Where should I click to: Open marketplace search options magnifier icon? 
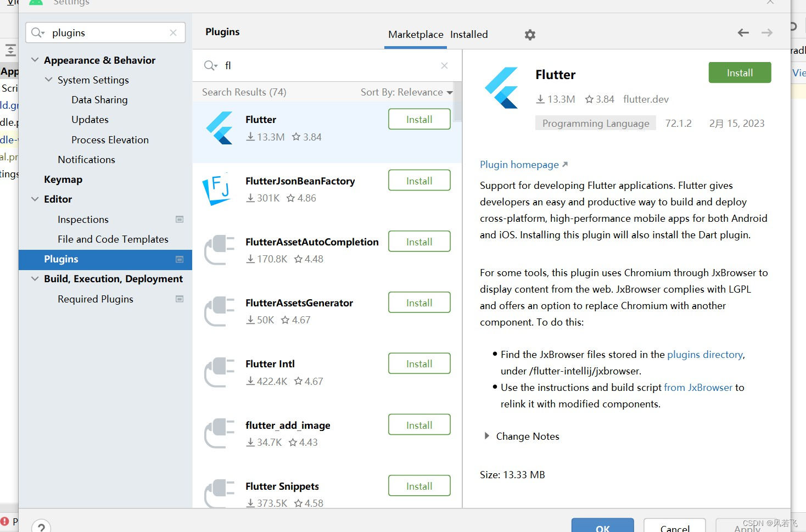211,65
